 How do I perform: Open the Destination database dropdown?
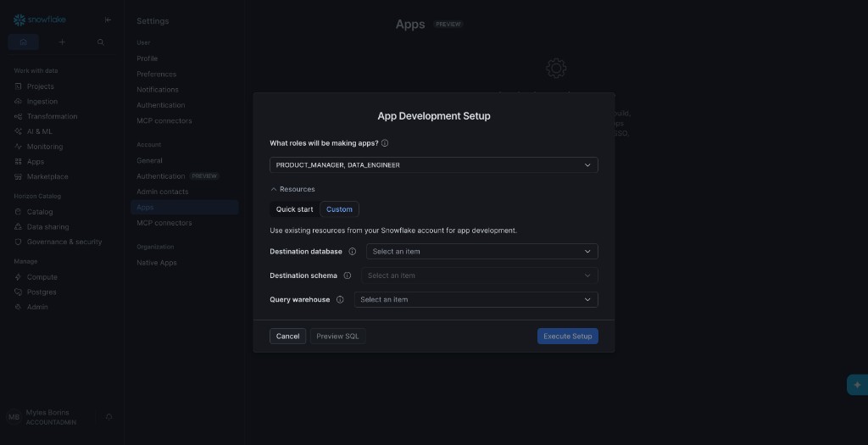(x=481, y=251)
